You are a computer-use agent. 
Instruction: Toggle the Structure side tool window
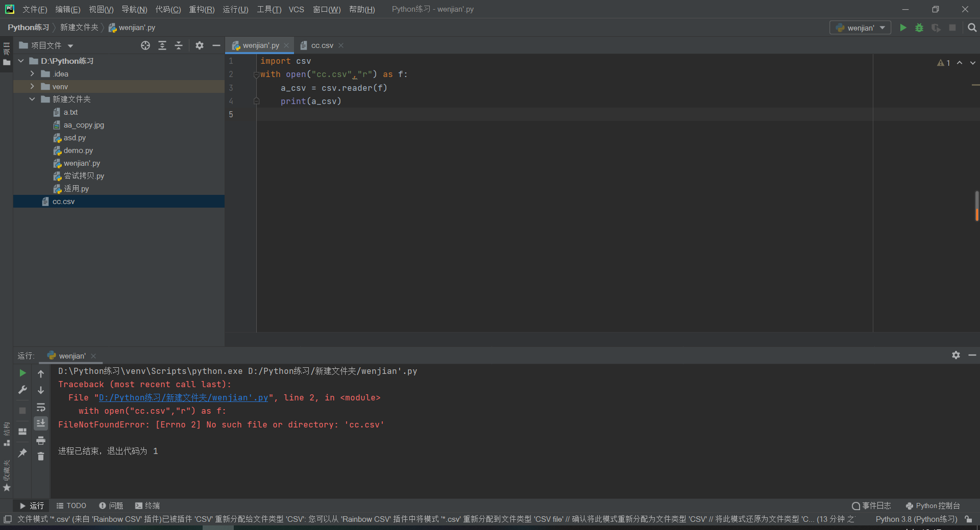click(7, 434)
